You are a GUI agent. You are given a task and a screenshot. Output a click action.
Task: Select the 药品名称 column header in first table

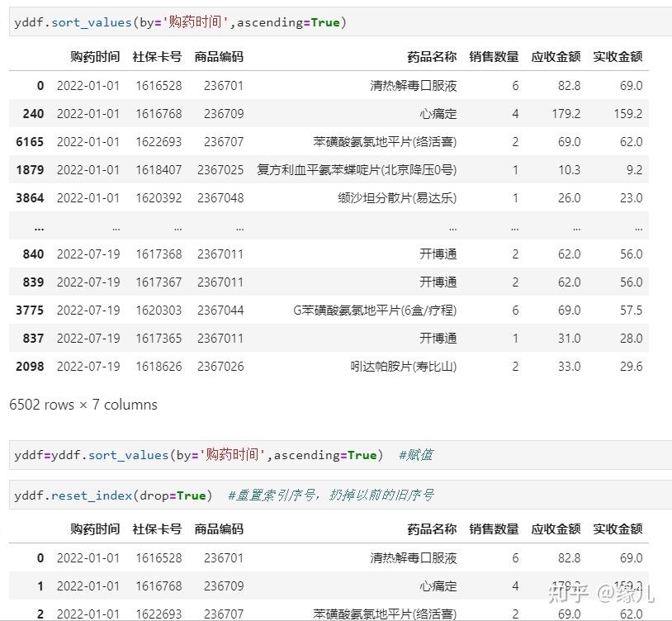pos(432,57)
